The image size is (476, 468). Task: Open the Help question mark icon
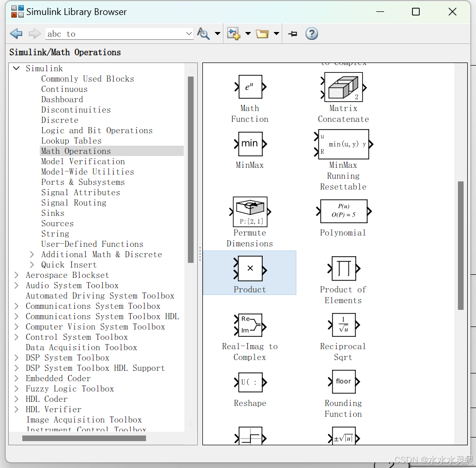point(312,34)
